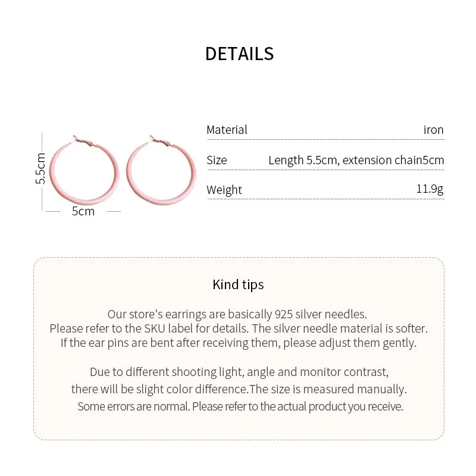The width and height of the screenshot is (476, 476).
Task: Click the Material row label
Action: click(x=227, y=130)
